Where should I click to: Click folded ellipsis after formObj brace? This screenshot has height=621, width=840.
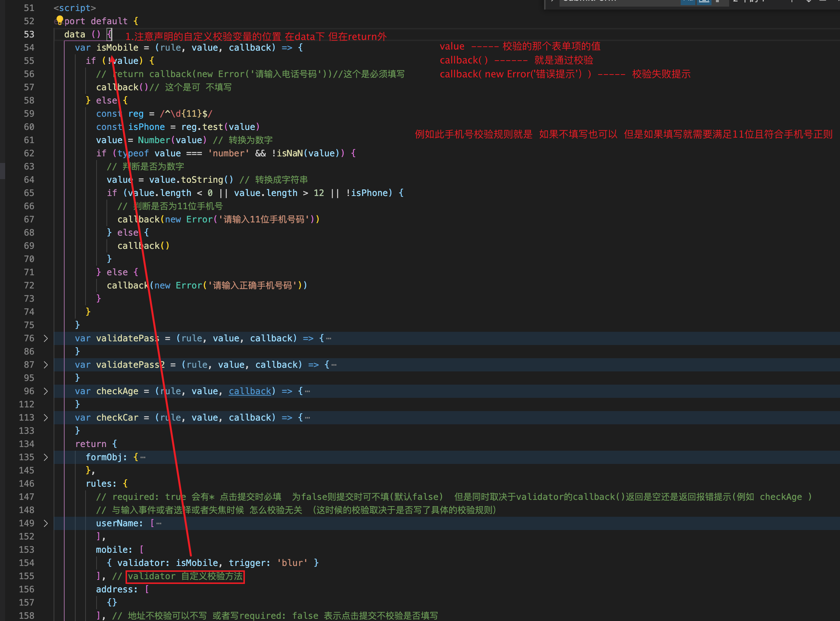[143, 457]
